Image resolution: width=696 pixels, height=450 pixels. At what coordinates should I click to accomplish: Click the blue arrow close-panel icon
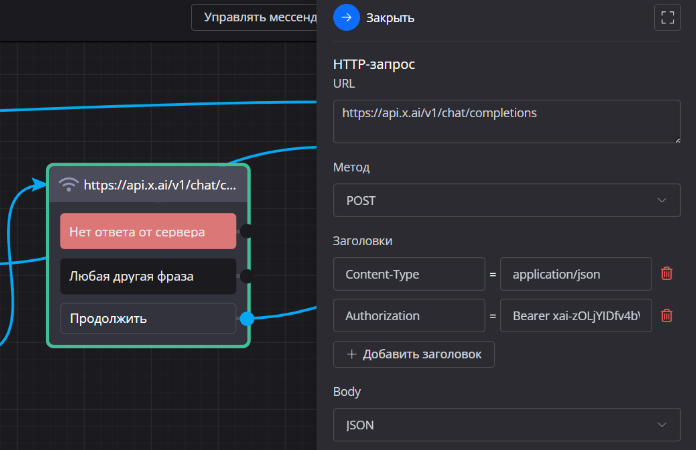point(347,17)
